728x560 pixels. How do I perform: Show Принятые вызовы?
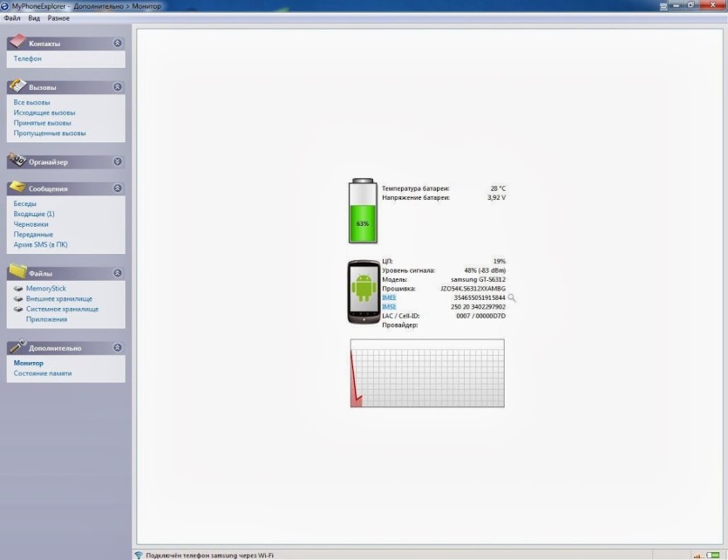click(x=42, y=123)
